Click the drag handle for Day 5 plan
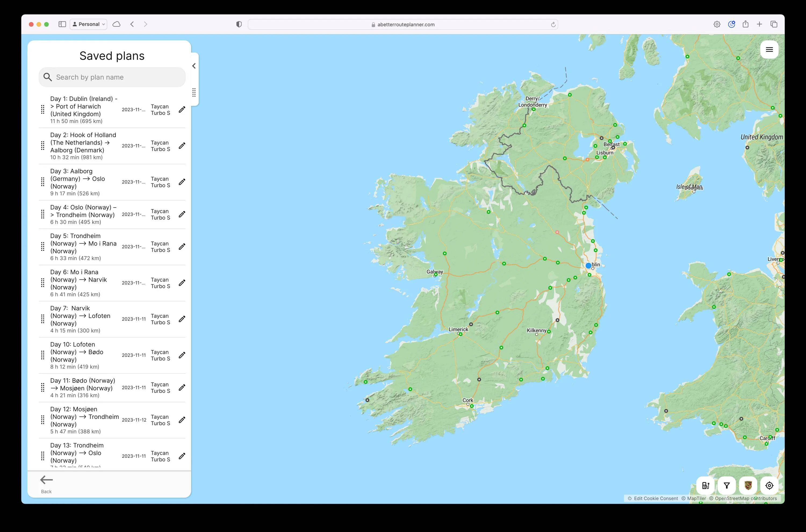This screenshot has height=532, width=806. pyautogui.click(x=43, y=247)
